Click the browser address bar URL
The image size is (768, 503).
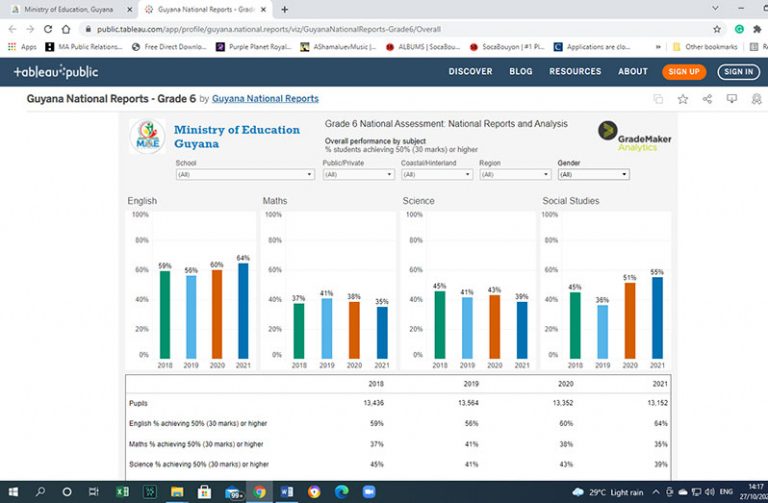pos(268,29)
